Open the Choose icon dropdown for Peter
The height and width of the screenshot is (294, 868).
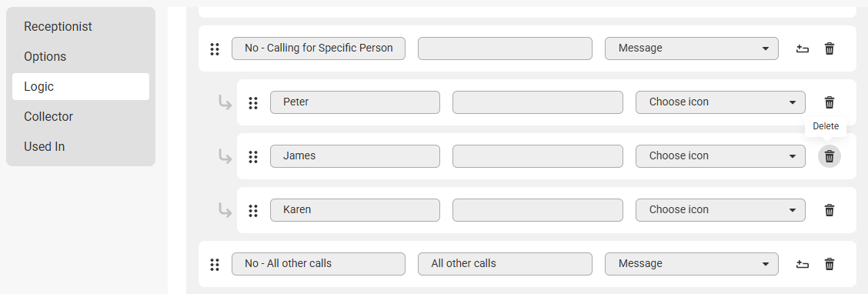(x=720, y=102)
